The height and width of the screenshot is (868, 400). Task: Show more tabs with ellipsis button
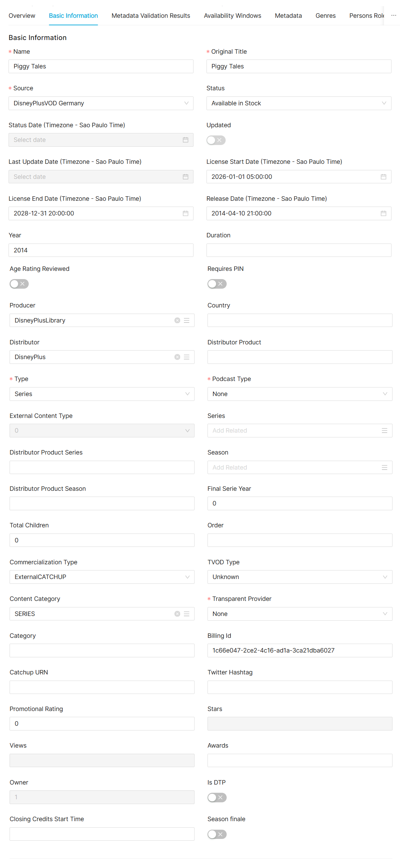(394, 16)
